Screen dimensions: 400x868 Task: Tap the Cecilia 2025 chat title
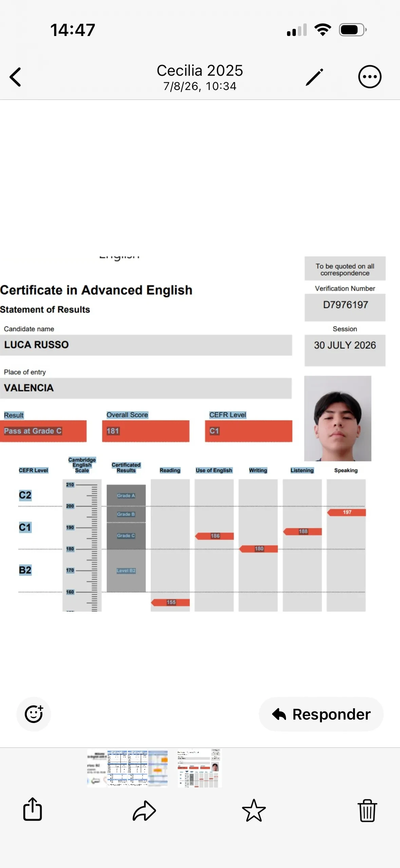click(200, 71)
